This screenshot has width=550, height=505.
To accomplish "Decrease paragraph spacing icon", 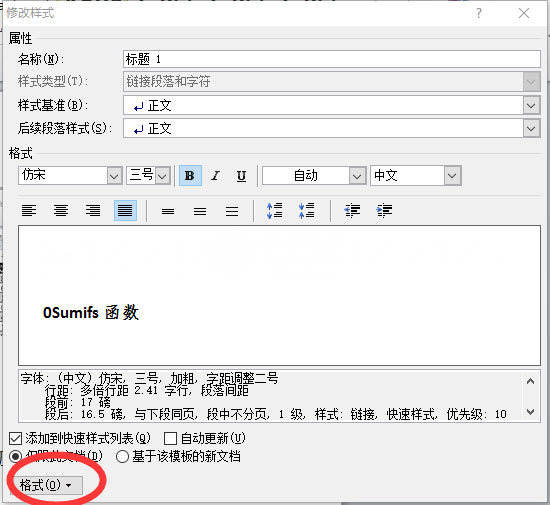I will pyautogui.click(x=307, y=211).
